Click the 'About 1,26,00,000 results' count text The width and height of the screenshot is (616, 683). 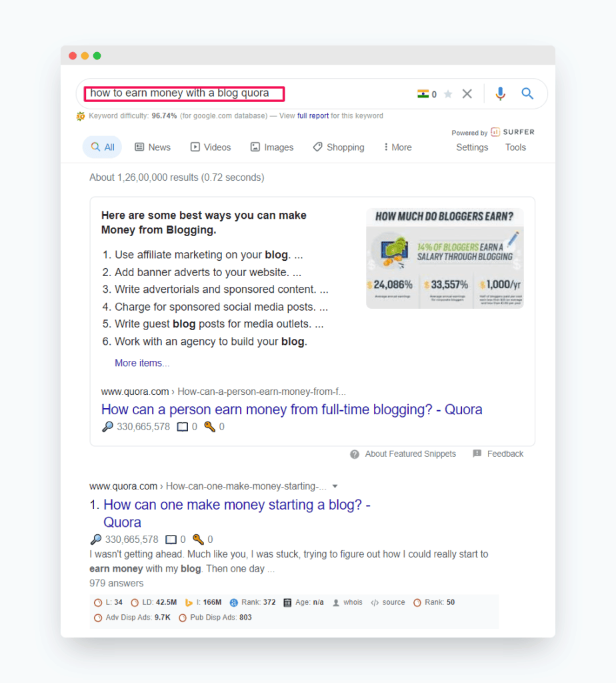click(x=177, y=177)
